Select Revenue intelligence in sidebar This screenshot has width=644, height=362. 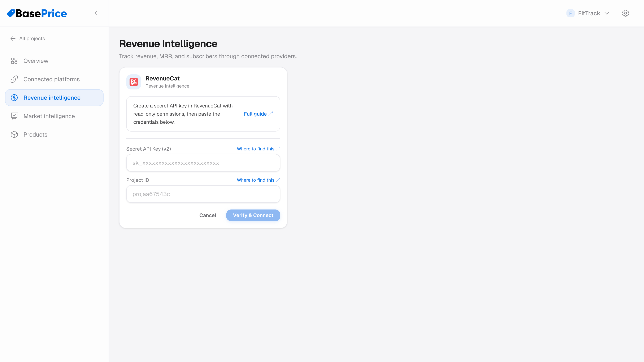pos(54,98)
